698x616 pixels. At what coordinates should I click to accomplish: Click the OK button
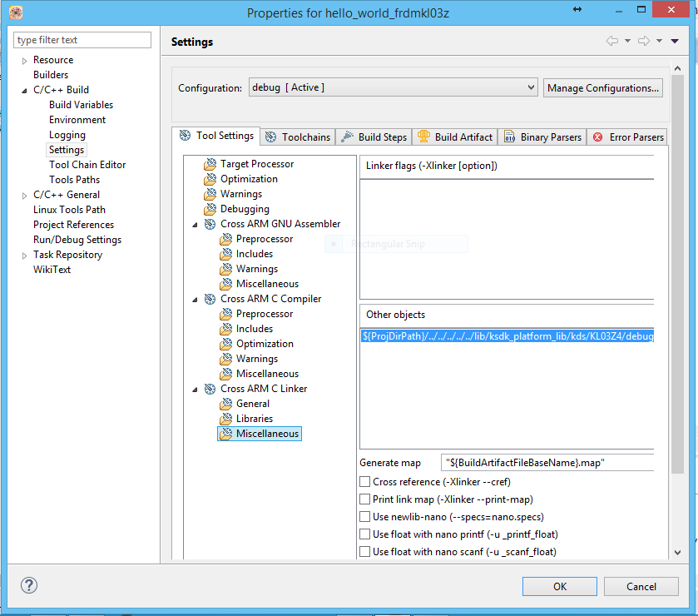point(560,586)
